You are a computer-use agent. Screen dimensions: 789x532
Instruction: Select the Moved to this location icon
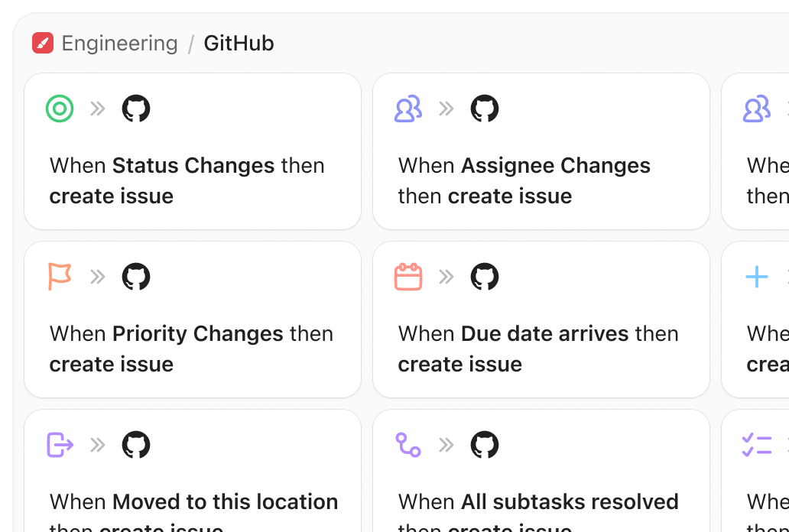point(61,445)
